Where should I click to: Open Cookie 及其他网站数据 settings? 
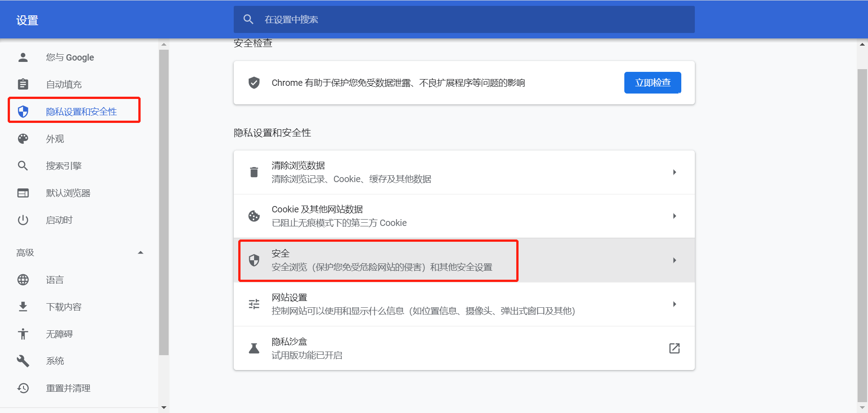coord(464,216)
